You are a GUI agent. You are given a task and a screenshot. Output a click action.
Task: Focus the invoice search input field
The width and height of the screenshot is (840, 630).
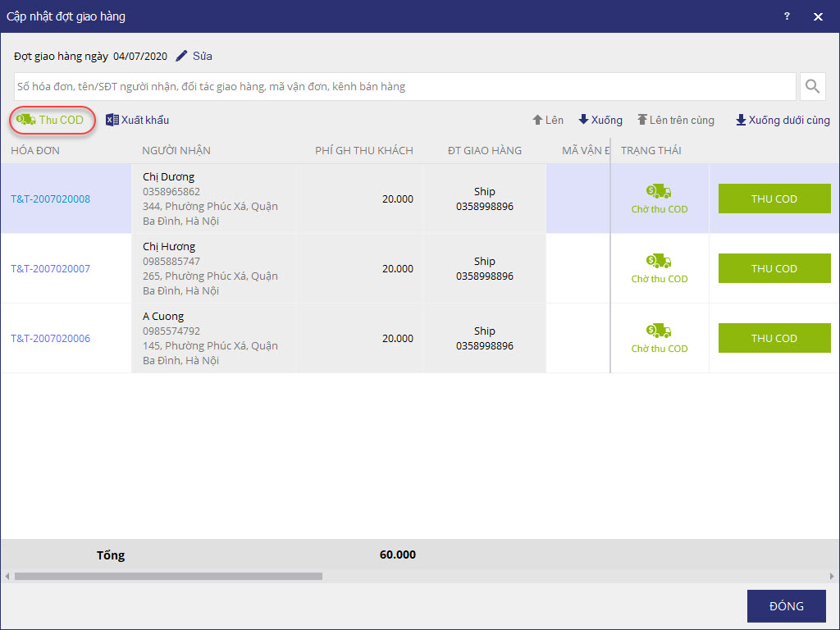point(404,86)
